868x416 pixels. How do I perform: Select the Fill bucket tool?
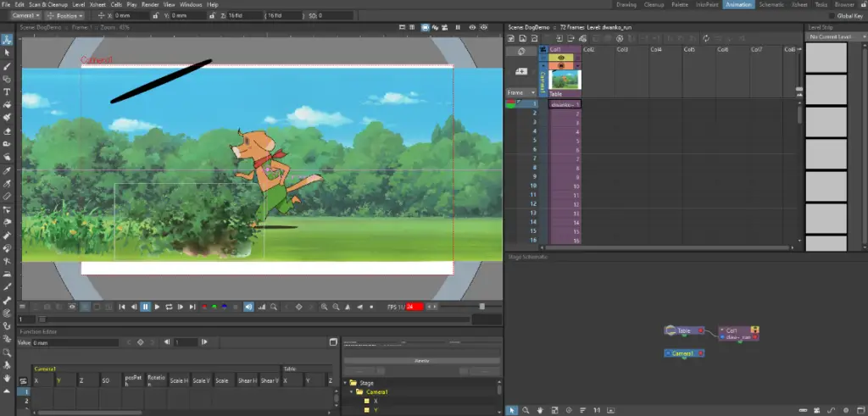[7, 104]
